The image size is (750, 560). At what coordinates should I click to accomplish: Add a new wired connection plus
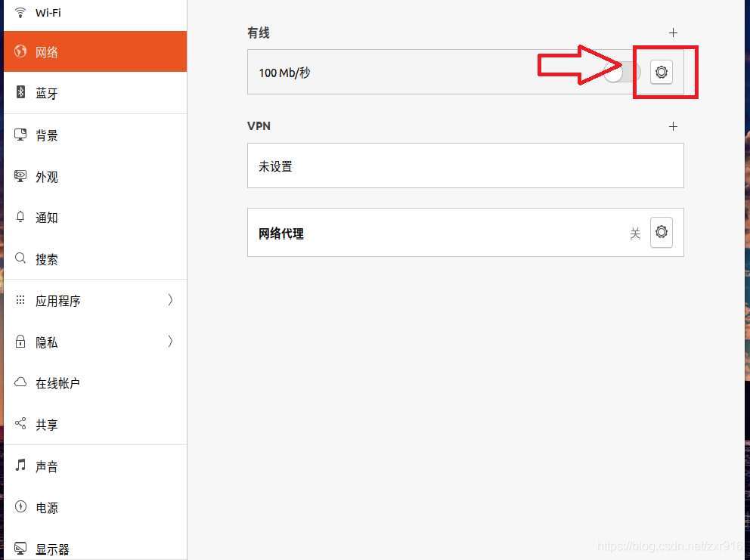673,32
